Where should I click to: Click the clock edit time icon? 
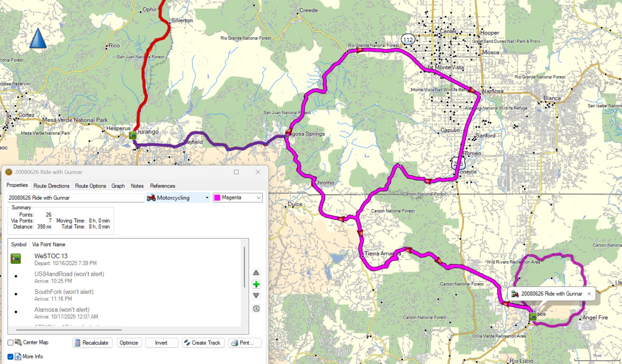[x=256, y=309]
